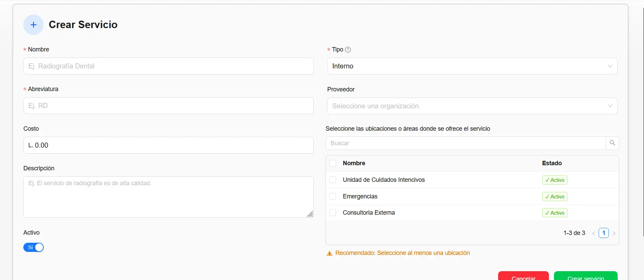
Task: Focus the Abreviatura input field
Action: click(168, 106)
